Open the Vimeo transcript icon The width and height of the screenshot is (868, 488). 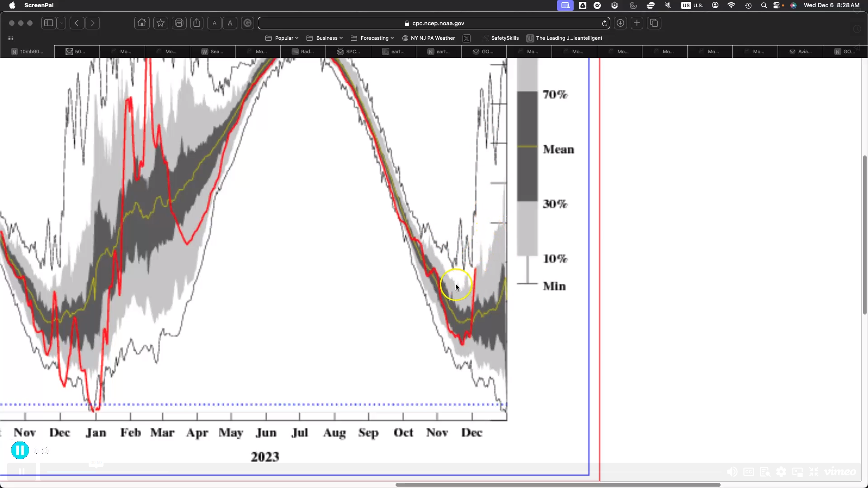coord(765,472)
